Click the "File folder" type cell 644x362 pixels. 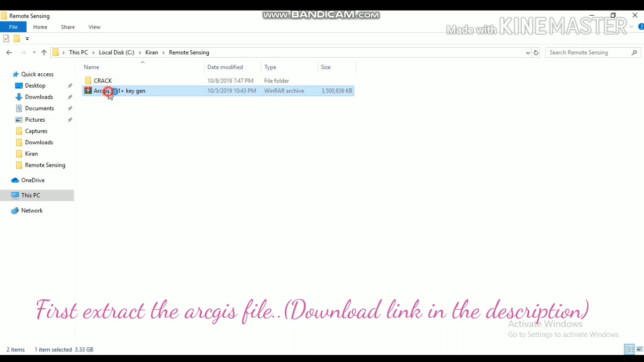(277, 80)
